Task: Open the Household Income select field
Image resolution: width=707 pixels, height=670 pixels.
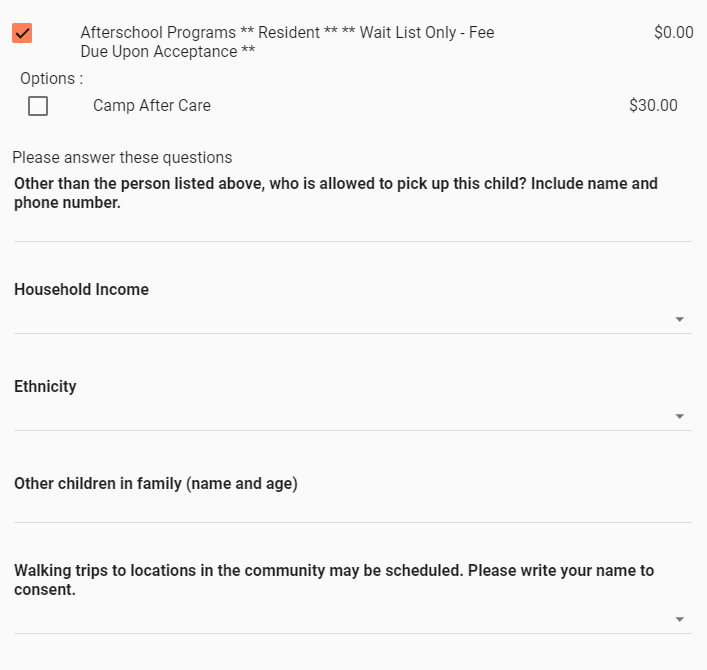Action: 340,320
